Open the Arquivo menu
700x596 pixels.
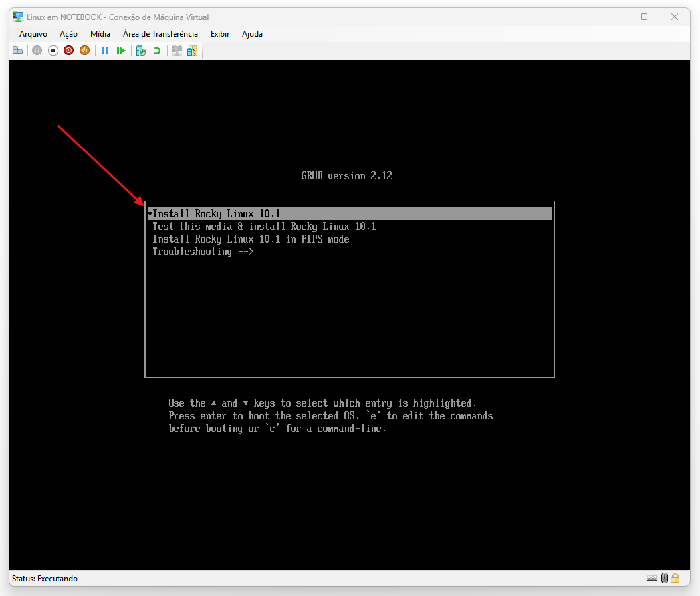(x=33, y=34)
